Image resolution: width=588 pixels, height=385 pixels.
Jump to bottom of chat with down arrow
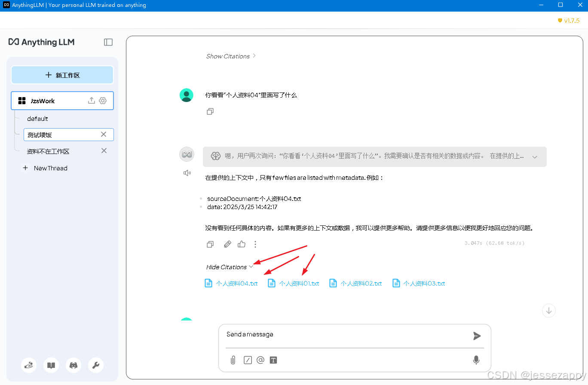[549, 311]
